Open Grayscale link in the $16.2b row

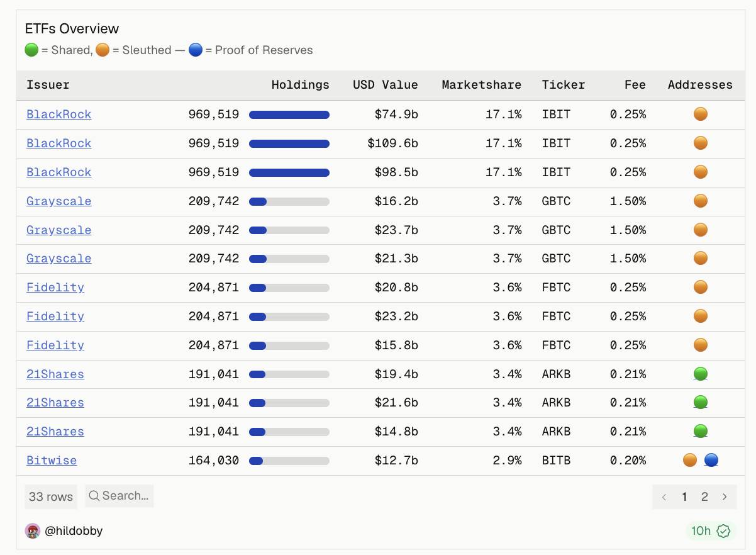(x=58, y=201)
